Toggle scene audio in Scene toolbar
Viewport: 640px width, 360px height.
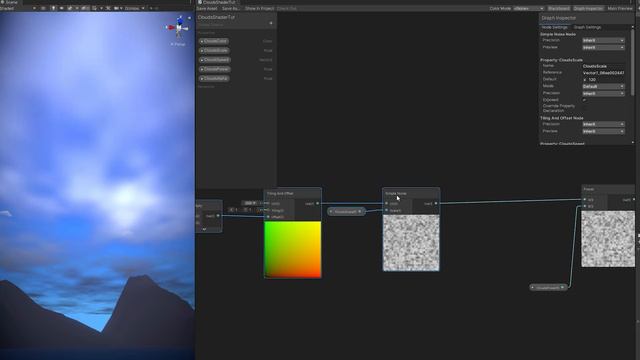tap(62, 8)
